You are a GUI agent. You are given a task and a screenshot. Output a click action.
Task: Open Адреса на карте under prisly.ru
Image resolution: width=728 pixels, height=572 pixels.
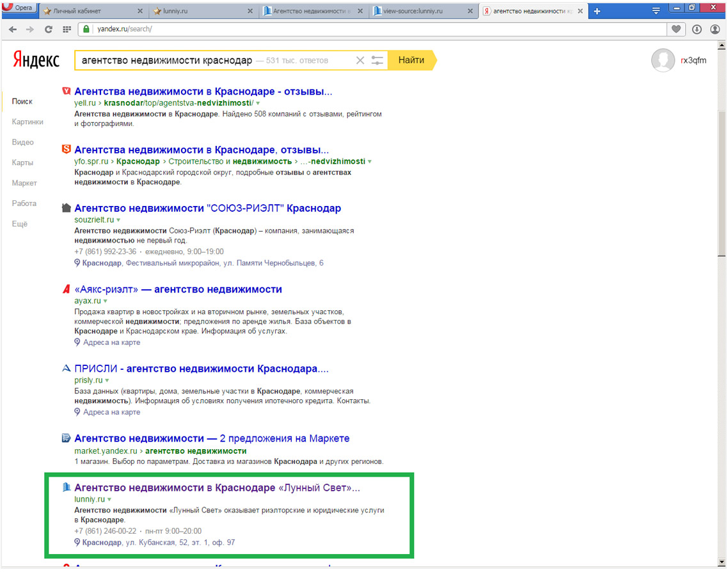pyautogui.click(x=111, y=412)
